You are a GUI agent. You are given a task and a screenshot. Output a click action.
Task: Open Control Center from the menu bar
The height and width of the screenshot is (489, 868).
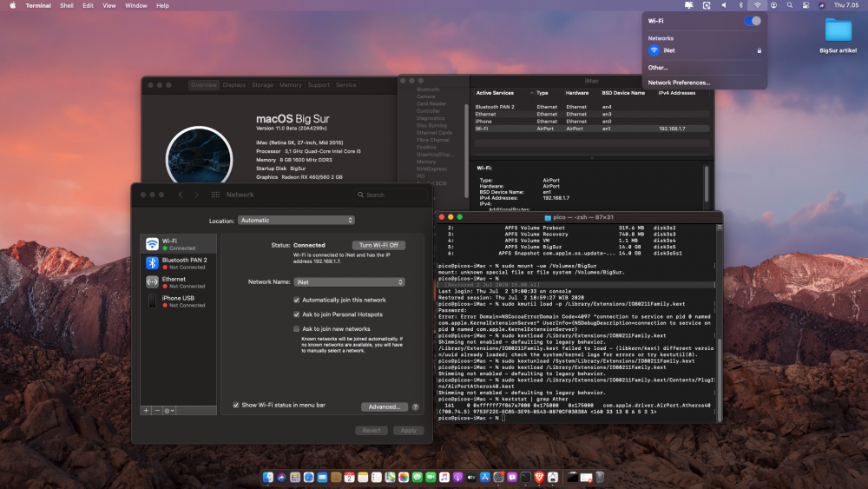pyautogui.click(x=806, y=5)
